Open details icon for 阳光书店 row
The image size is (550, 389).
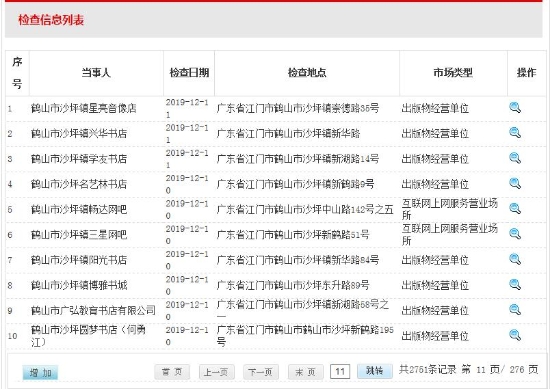(515, 259)
